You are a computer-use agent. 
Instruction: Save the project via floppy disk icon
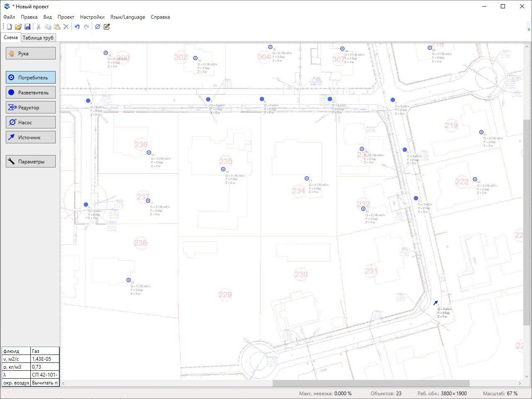(27, 27)
